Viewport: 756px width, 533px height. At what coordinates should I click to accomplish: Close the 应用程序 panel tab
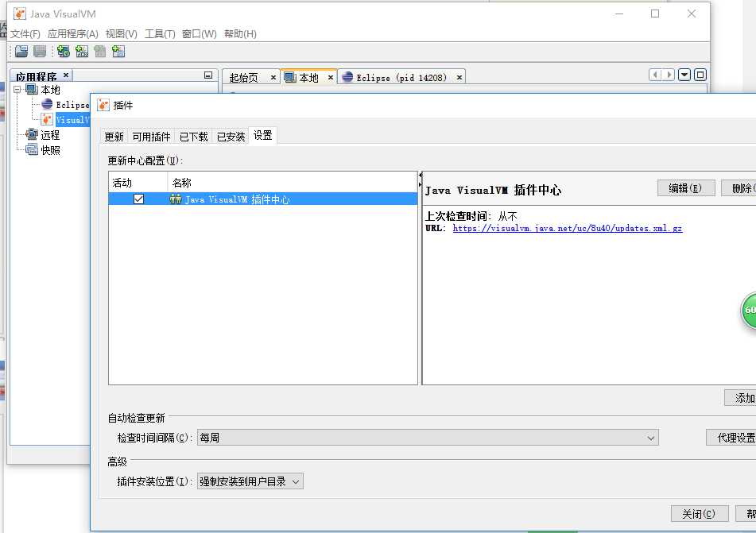[x=66, y=75]
